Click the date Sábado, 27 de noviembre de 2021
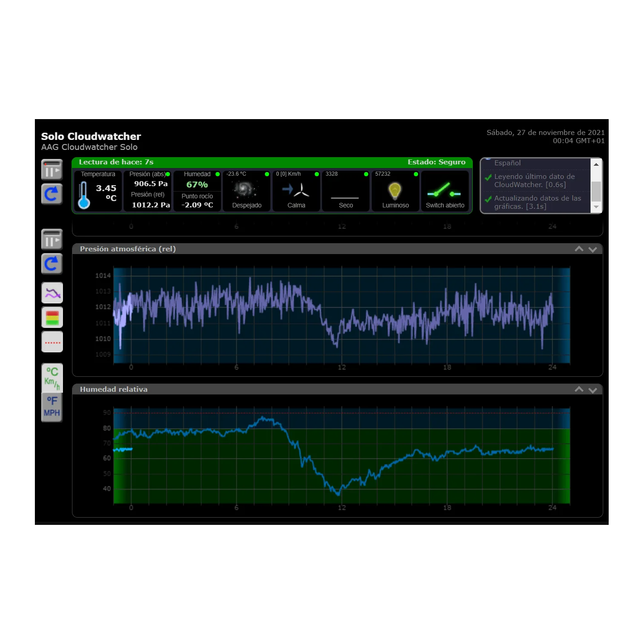 pos(546,133)
